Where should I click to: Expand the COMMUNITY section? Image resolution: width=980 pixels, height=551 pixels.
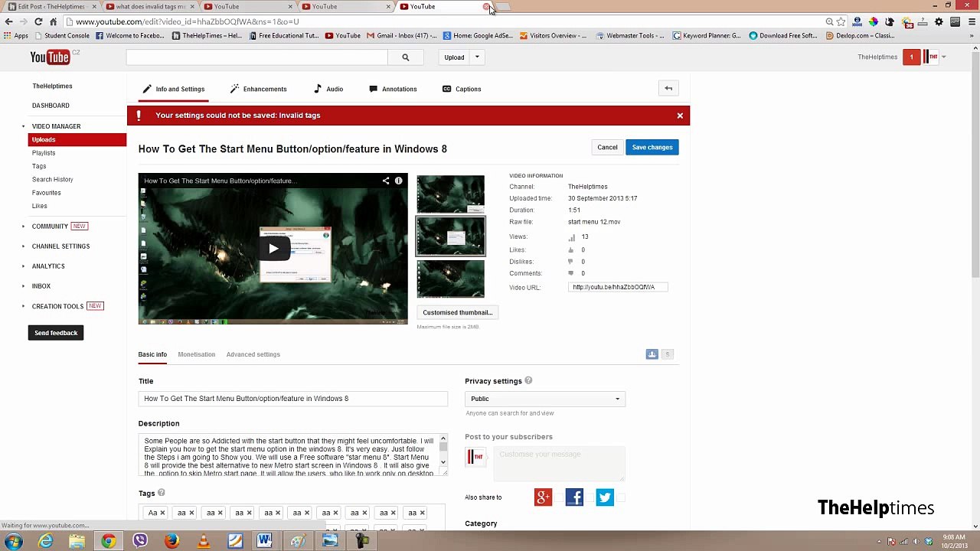coord(50,227)
